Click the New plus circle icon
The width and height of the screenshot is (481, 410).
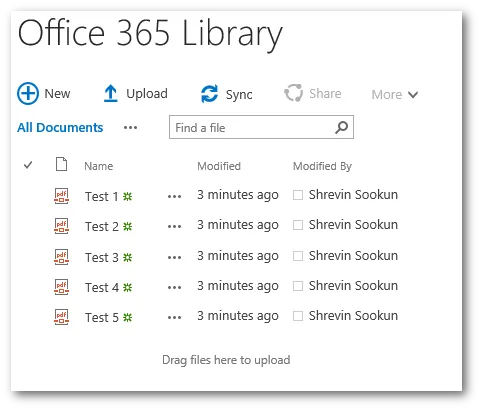[28, 93]
